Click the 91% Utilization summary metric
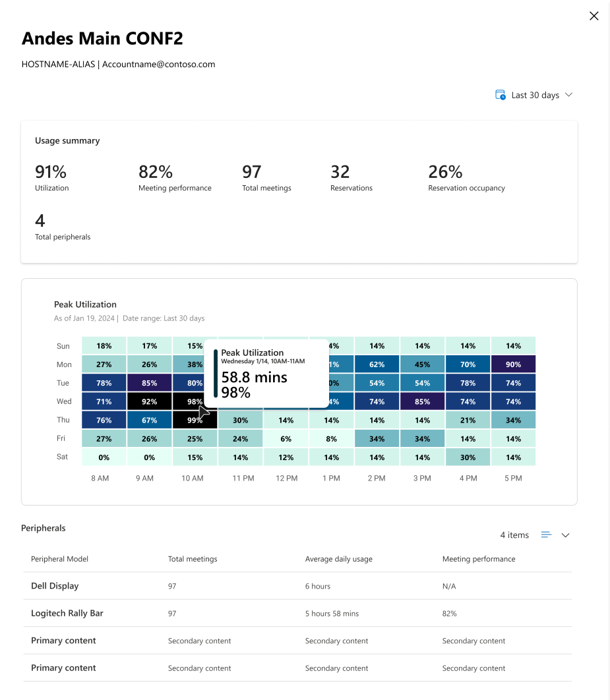This screenshot has height=700, width=610. [x=52, y=178]
